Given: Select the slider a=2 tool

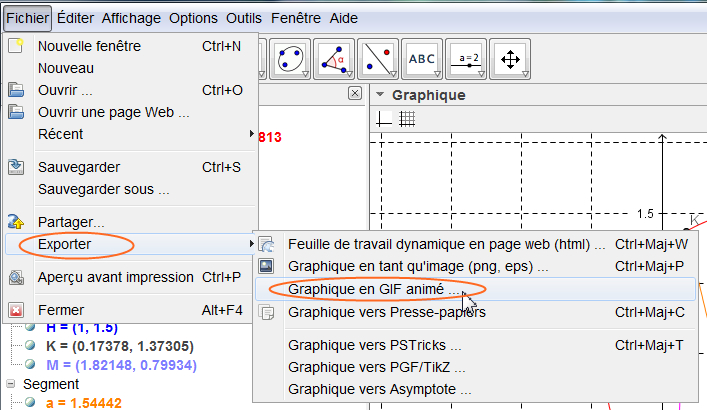Looking at the screenshot, I should pos(466,59).
